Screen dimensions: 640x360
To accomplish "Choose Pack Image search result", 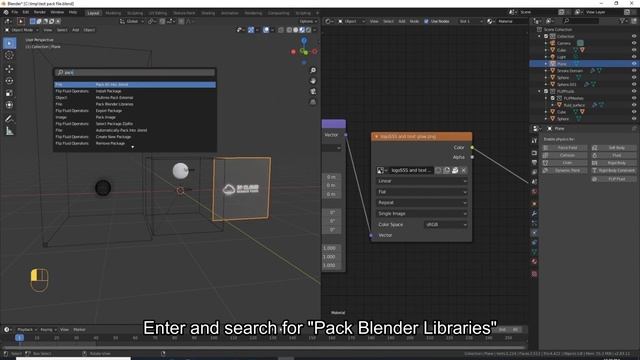I will coord(135,117).
